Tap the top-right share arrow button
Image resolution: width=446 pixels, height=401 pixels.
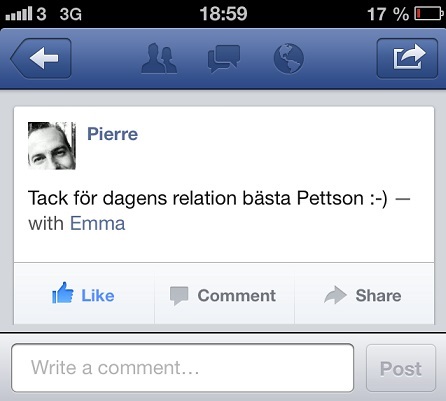tap(407, 58)
